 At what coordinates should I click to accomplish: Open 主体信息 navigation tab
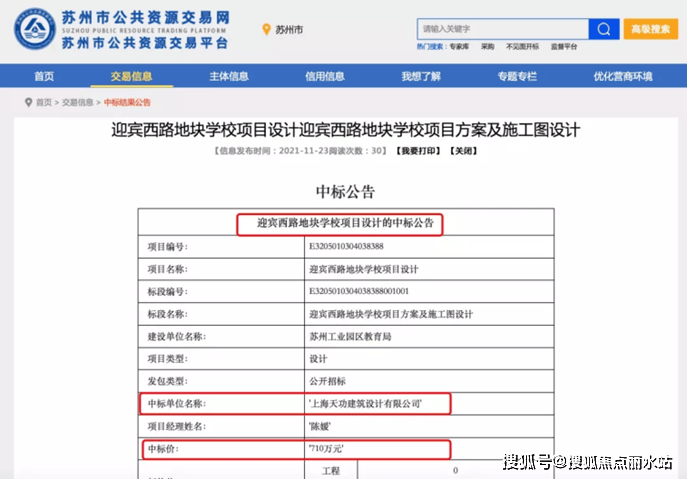coord(229,76)
